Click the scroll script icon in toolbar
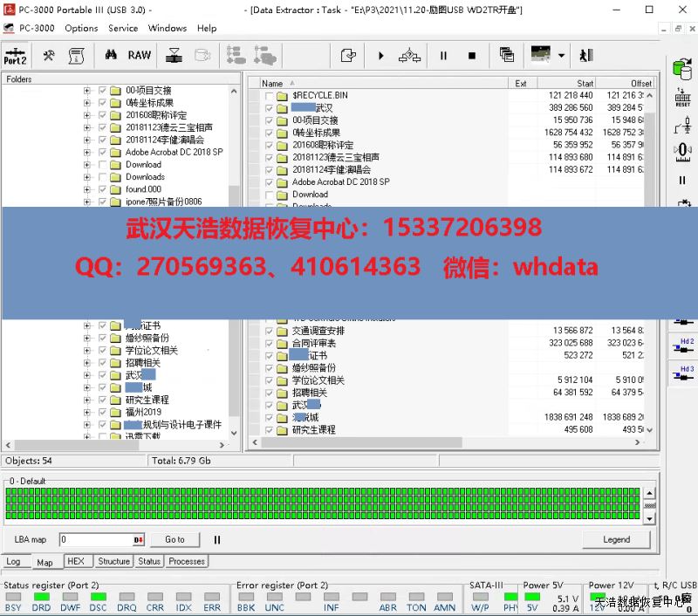Image resolution: width=698 pixels, height=616 pixels. pyautogui.click(x=77, y=55)
